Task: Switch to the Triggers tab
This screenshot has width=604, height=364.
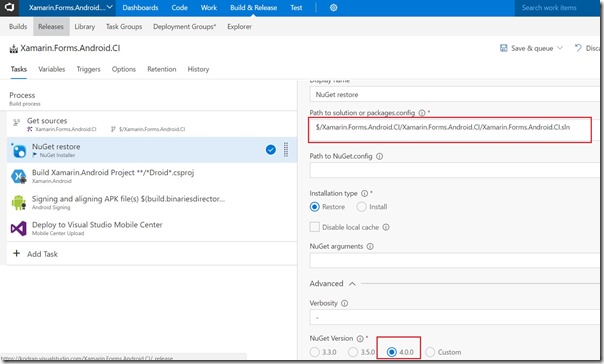Action: [x=89, y=69]
